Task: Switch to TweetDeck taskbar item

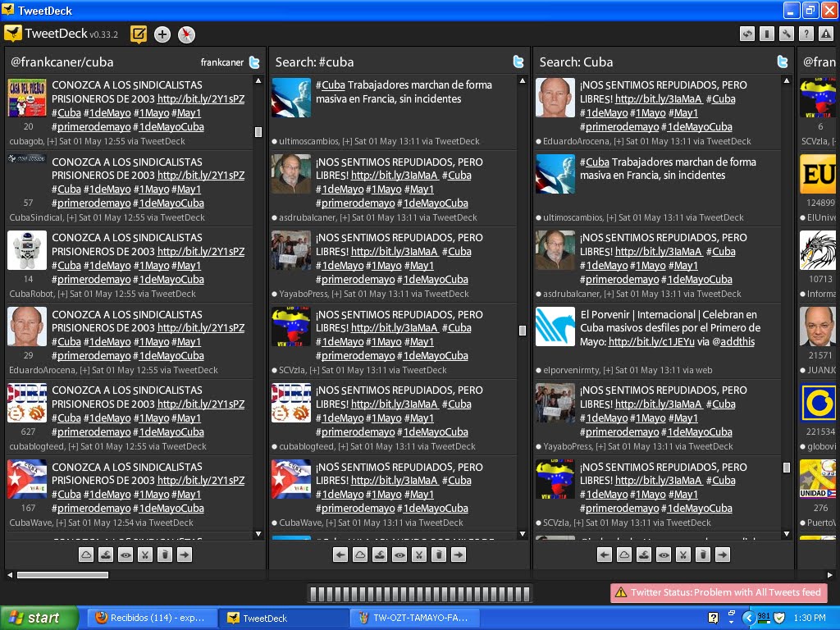Action: (x=284, y=618)
